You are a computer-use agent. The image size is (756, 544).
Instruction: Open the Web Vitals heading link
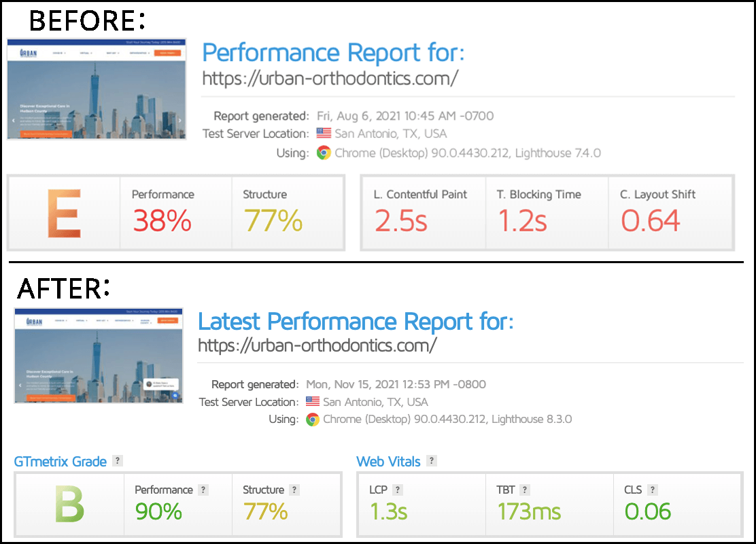[389, 462]
